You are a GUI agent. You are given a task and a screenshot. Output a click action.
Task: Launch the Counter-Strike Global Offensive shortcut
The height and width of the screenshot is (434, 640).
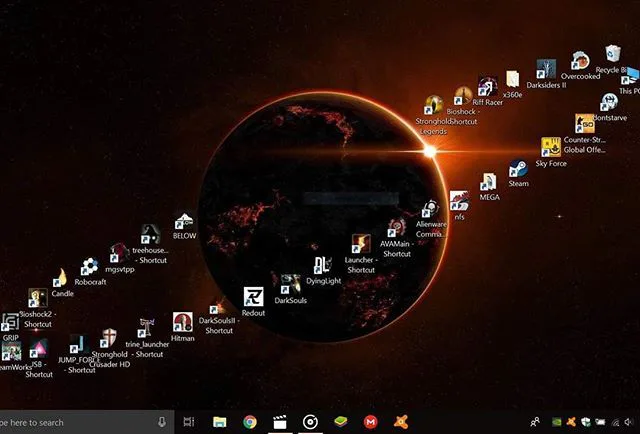tap(584, 124)
